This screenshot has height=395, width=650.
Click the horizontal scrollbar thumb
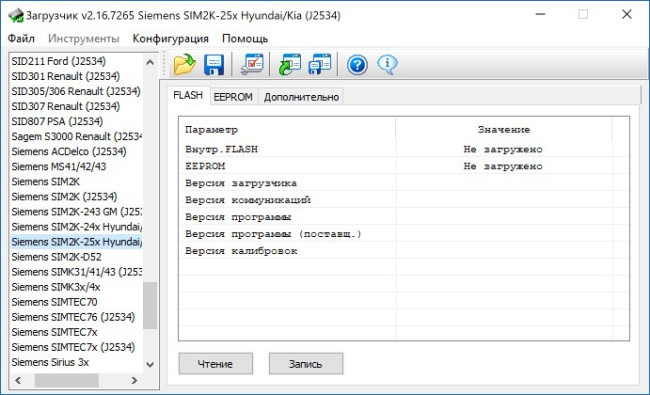(x=67, y=380)
